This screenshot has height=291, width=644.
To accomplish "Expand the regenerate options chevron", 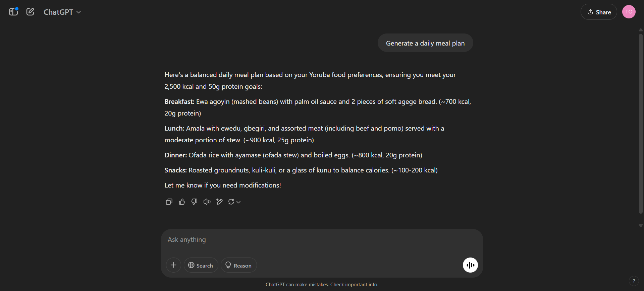I will click(x=238, y=202).
